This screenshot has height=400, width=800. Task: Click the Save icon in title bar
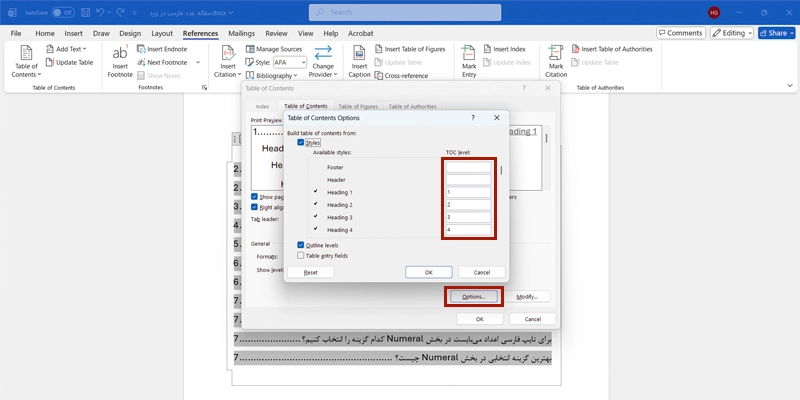[x=86, y=12]
